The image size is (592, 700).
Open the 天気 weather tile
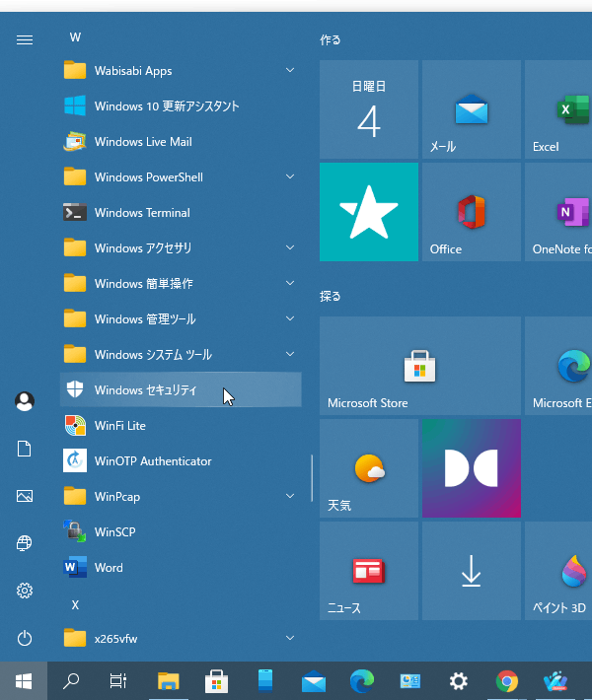point(369,468)
